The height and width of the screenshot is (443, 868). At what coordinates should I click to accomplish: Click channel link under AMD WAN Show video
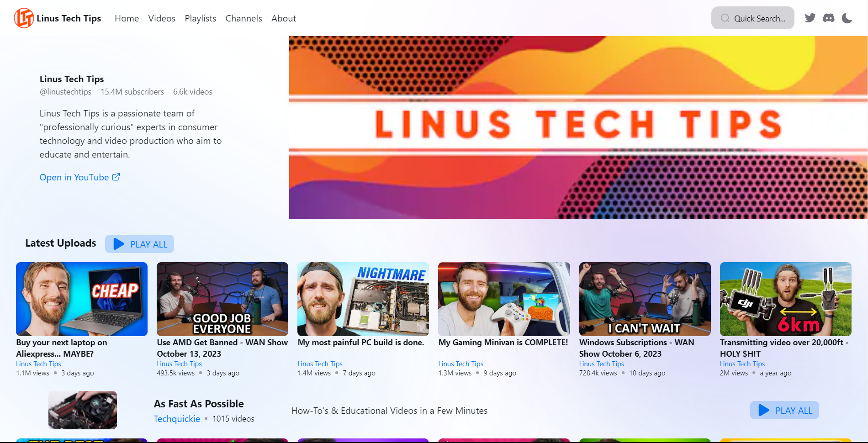pyautogui.click(x=179, y=364)
